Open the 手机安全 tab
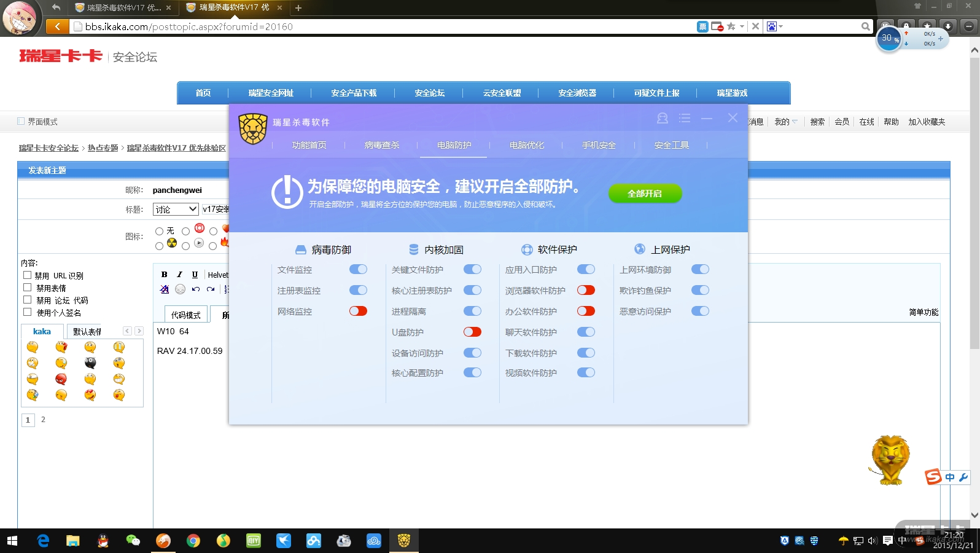980x553 pixels. 599,145
